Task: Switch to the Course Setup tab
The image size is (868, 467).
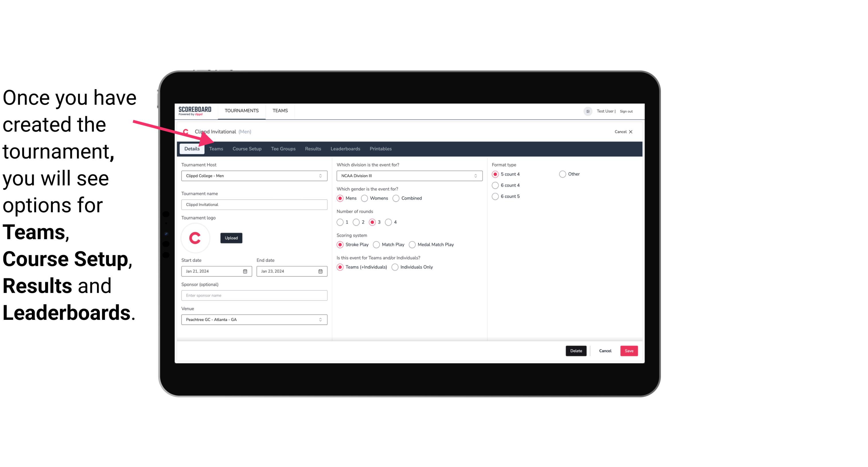Action: click(247, 148)
